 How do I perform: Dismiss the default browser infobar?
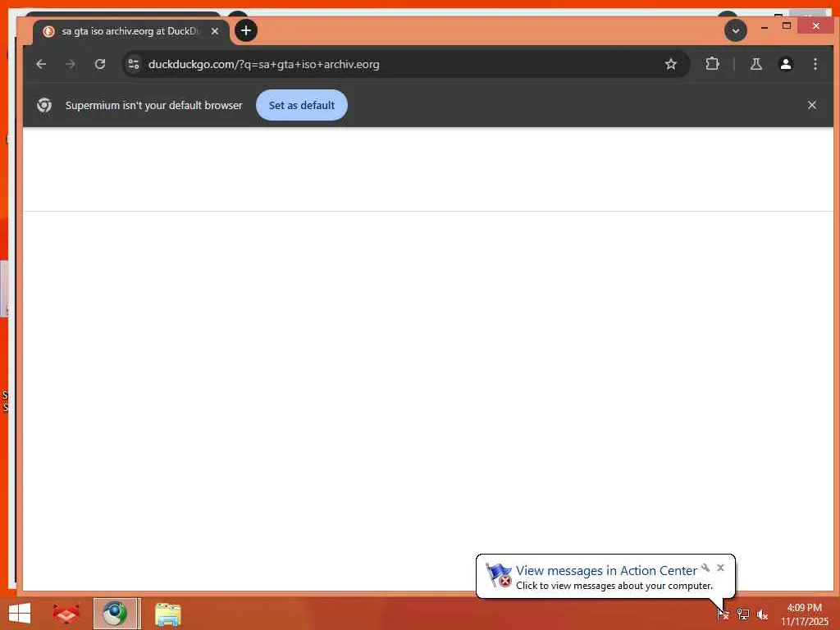click(811, 105)
